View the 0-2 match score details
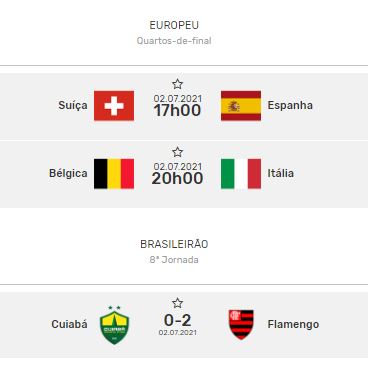The height and width of the screenshot is (366, 368). 177,320
